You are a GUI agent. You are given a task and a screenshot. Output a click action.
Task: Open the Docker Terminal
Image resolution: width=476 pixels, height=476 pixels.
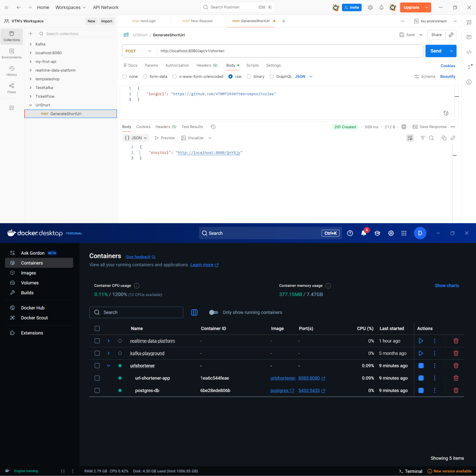(411, 471)
